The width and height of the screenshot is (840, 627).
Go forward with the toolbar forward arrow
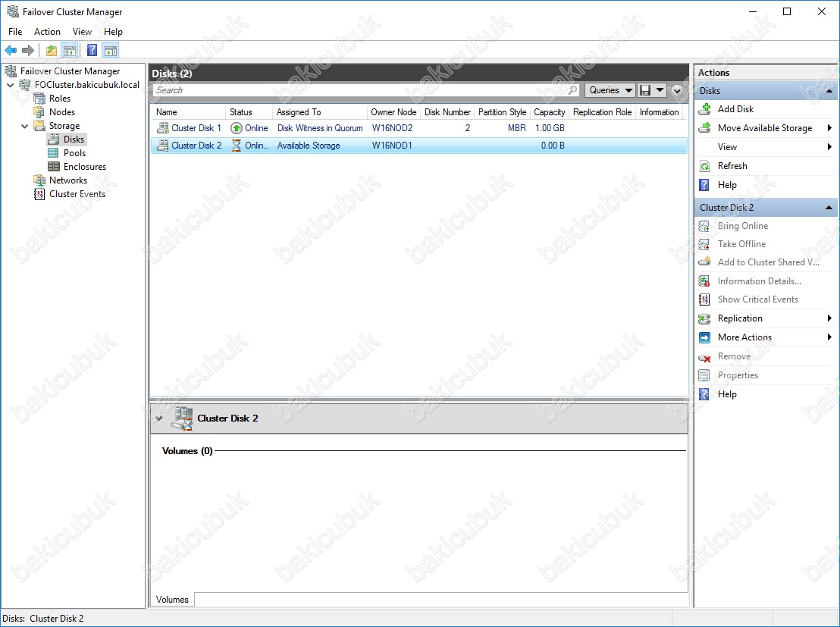28,50
